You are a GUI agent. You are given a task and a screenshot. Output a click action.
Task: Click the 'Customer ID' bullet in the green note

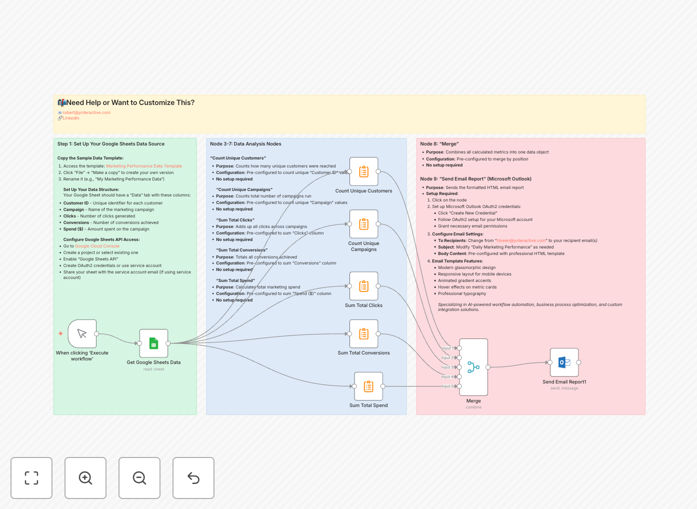coord(113,203)
